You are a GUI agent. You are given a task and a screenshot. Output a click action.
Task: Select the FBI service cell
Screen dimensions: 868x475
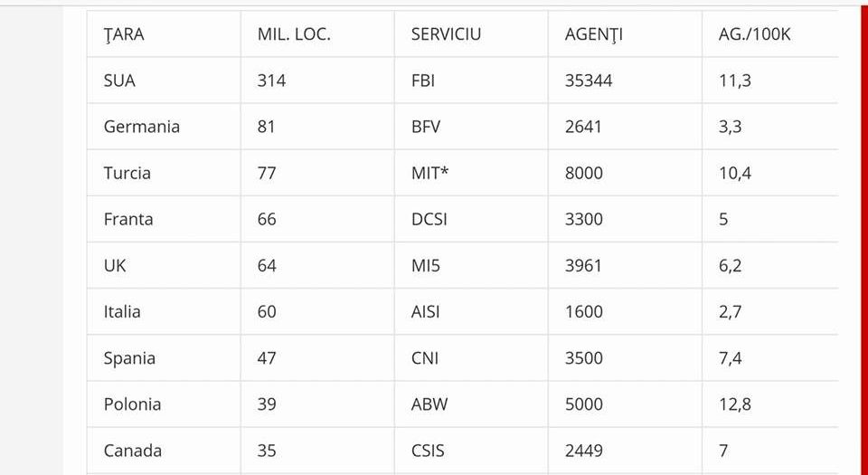[x=423, y=81]
